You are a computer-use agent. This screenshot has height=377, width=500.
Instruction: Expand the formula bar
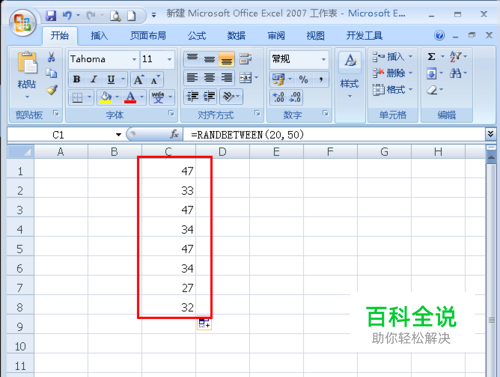coord(490,134)
